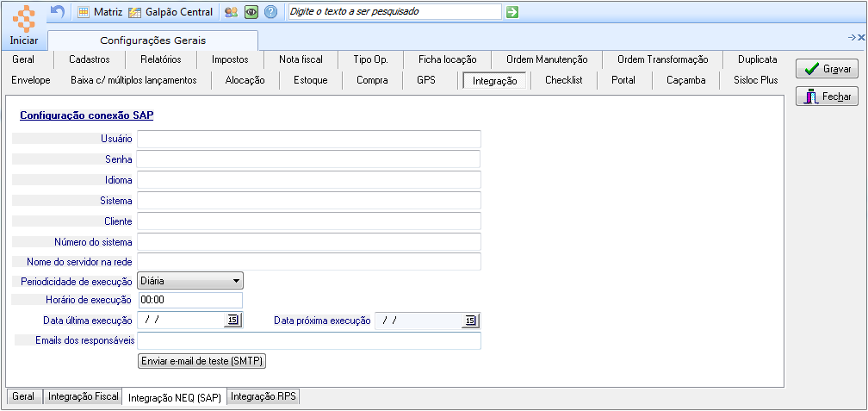
Task: Click the Configurações Gerais window tab
Action: click(x=152, y=40)
